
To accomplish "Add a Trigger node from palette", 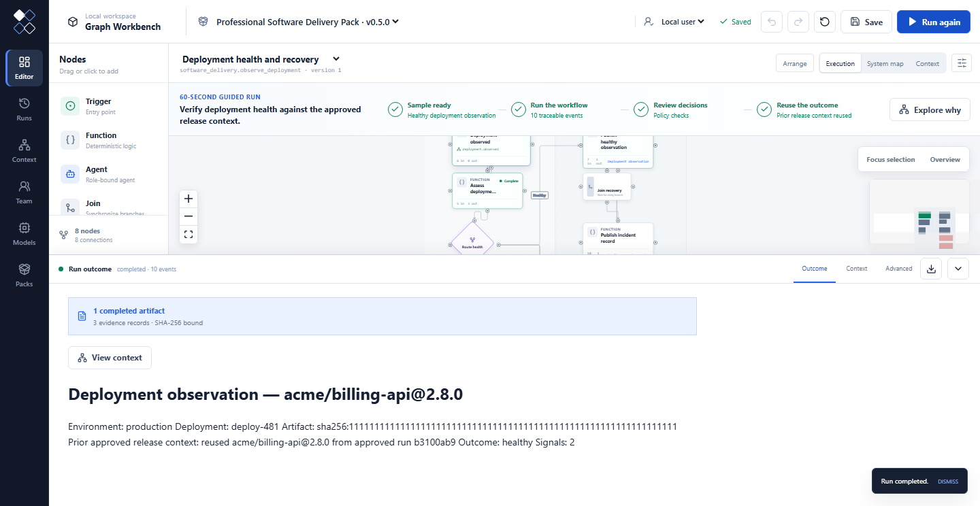I will pyautogui.click(x=109, y=106).
